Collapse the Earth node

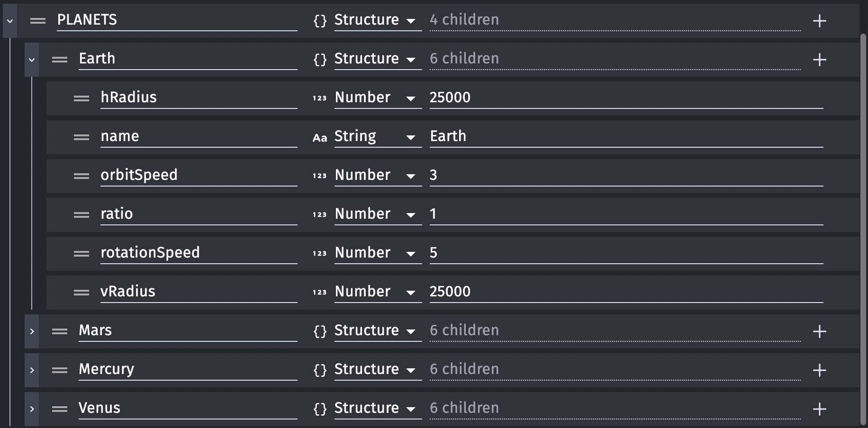[x=32, y=60]
